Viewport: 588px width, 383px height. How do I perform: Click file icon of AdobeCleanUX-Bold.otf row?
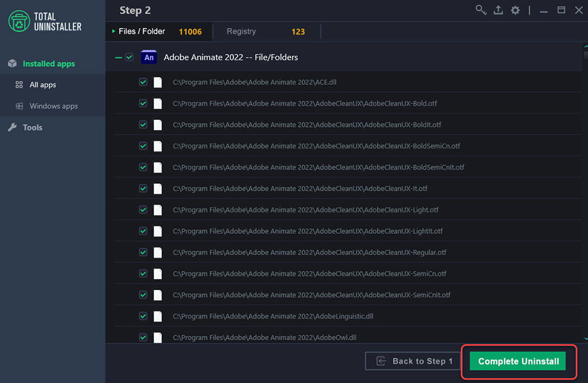tap(158, 103)
